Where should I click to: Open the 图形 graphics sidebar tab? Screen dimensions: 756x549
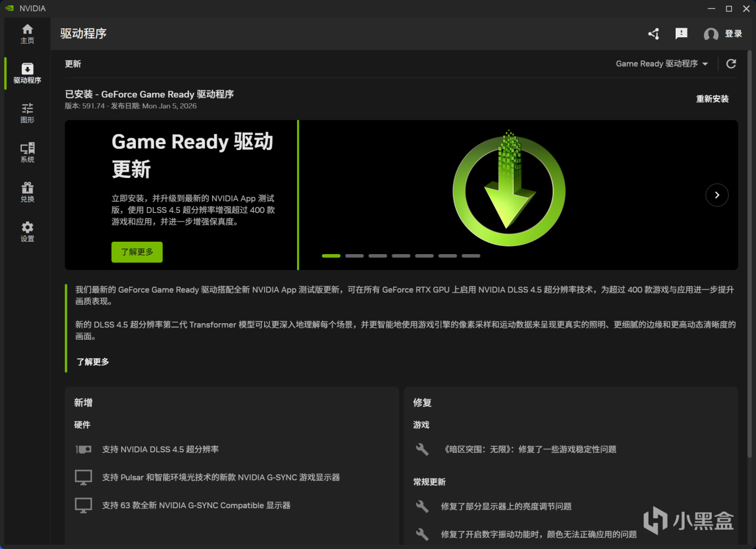27,113
